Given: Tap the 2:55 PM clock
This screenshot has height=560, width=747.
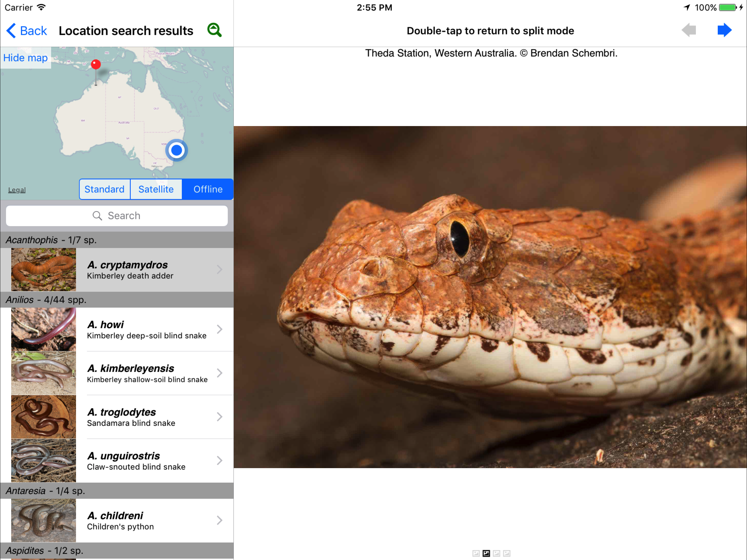Looking at the screenshot, I should click(x=374, y=7).
